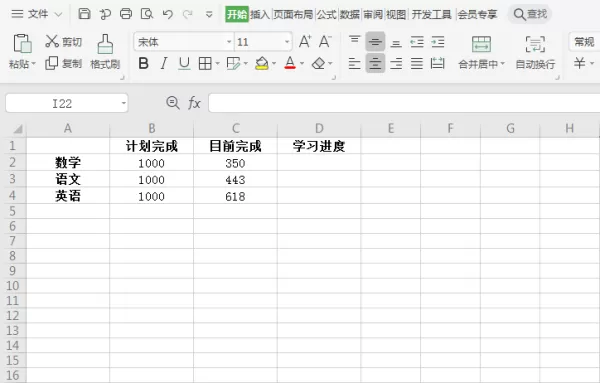Justify text alignment icon
This screenshot has height=383, width=600.
pyautogui.click(x=417, y=64)
